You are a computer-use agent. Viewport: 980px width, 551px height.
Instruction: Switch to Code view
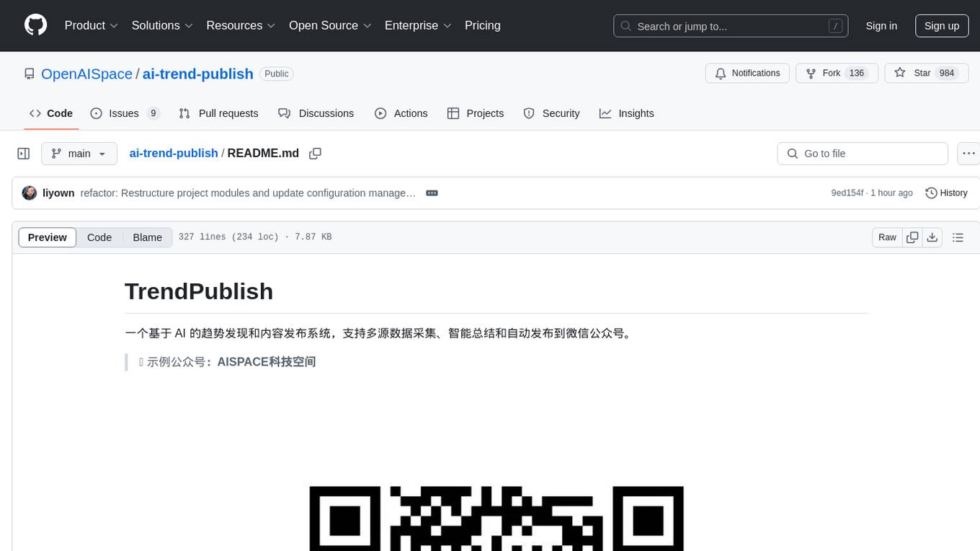[x=99, y=237]
